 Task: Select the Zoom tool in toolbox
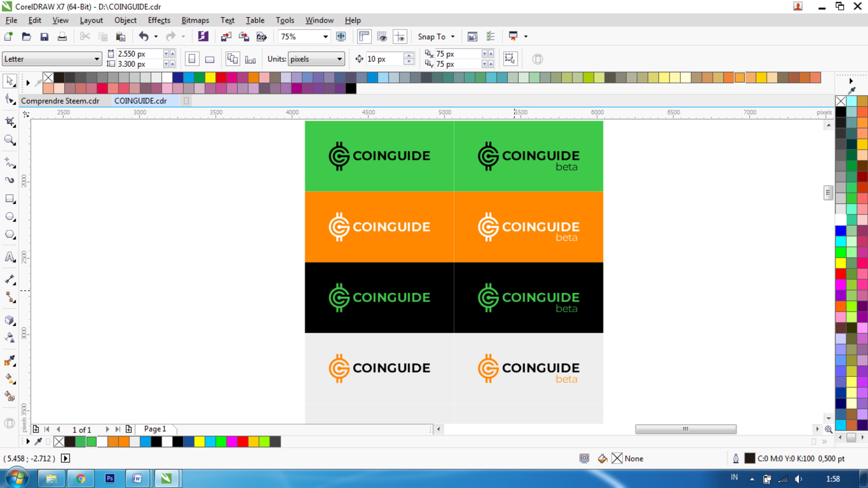[9, 140]
